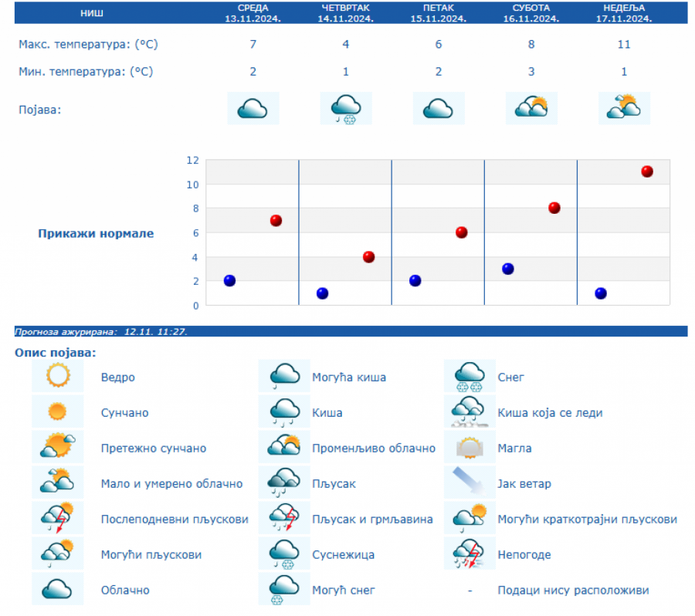Image resolution: width=695 pixels, height=616 pixels.
Task: Click Thursday's blue min temperature point on chart
Action: point(322,293)
